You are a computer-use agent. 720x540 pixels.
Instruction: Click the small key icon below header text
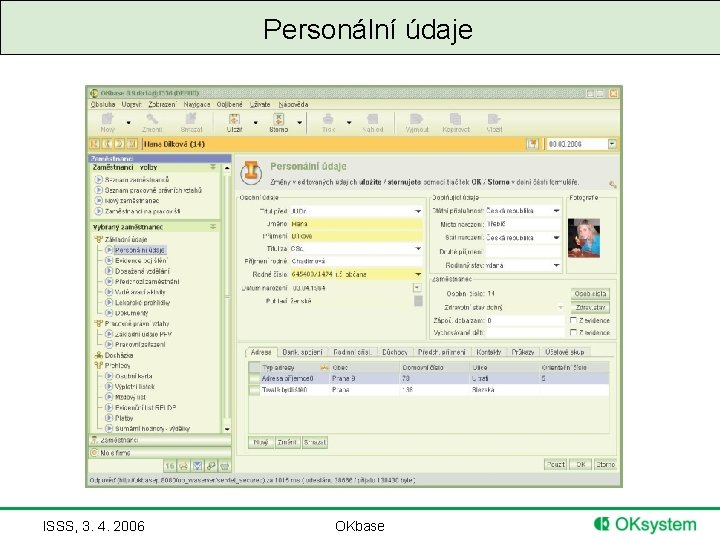pyautogui.click(x=613, y=185)
